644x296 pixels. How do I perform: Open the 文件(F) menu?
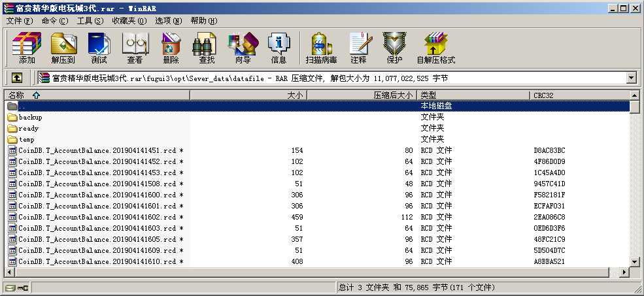coord(20,21)
